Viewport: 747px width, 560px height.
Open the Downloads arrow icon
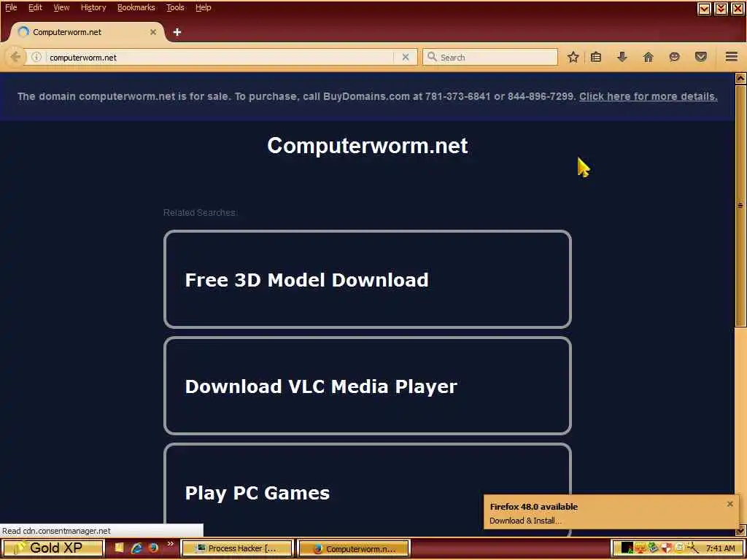622,57
